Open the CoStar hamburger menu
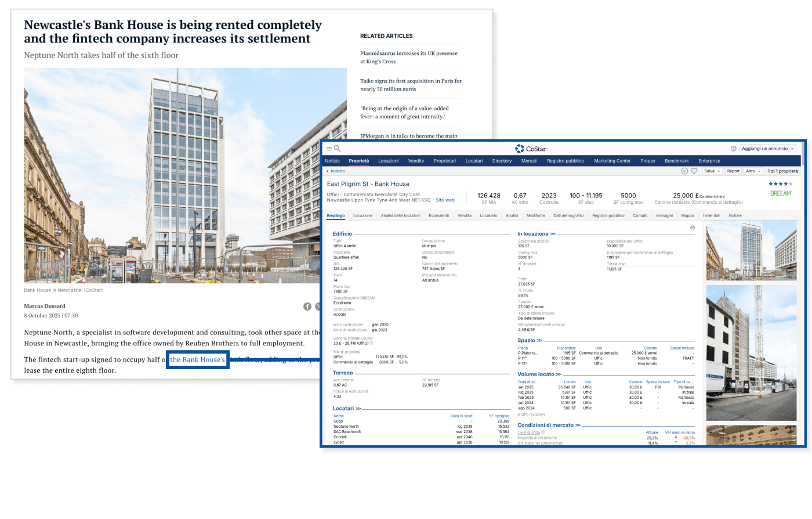Screen dimensions: 812x519 click(329, 149)
